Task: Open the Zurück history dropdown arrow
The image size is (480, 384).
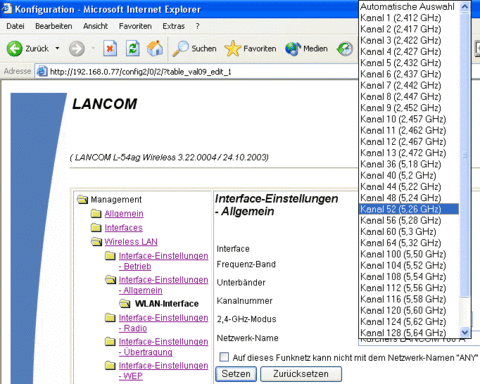Action: coord(57,49)
